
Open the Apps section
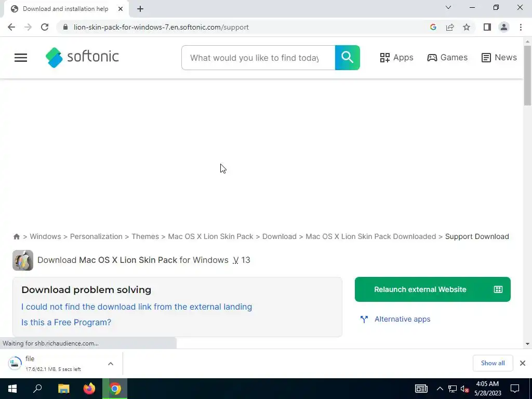[396, 58]
